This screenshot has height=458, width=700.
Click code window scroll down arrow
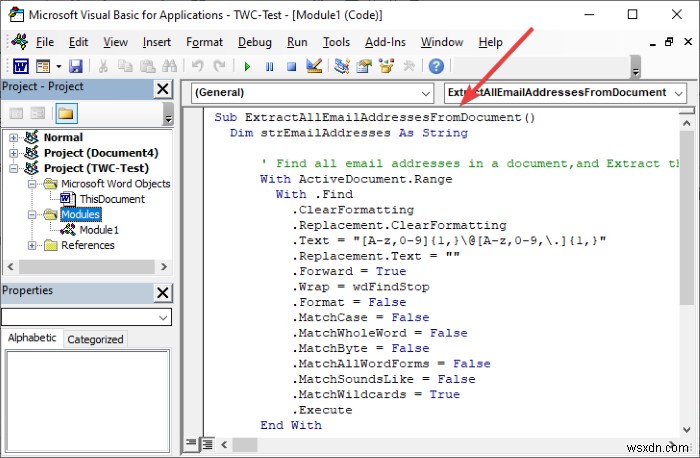point(687,430)
